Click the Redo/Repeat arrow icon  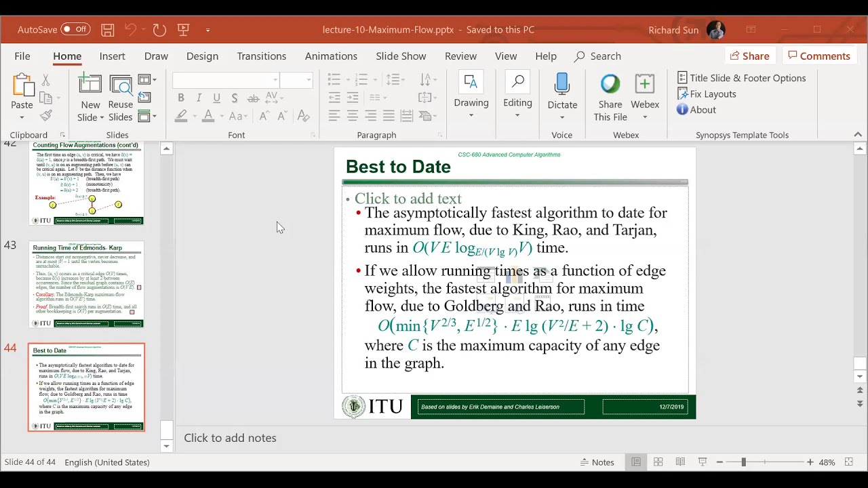click(x=159, y=30)
